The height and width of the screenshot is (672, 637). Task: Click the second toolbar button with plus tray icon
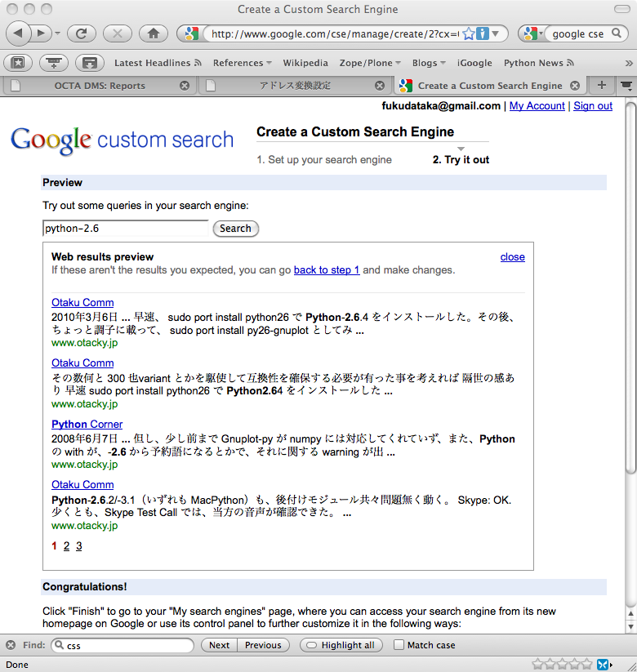tap(54, 63)
